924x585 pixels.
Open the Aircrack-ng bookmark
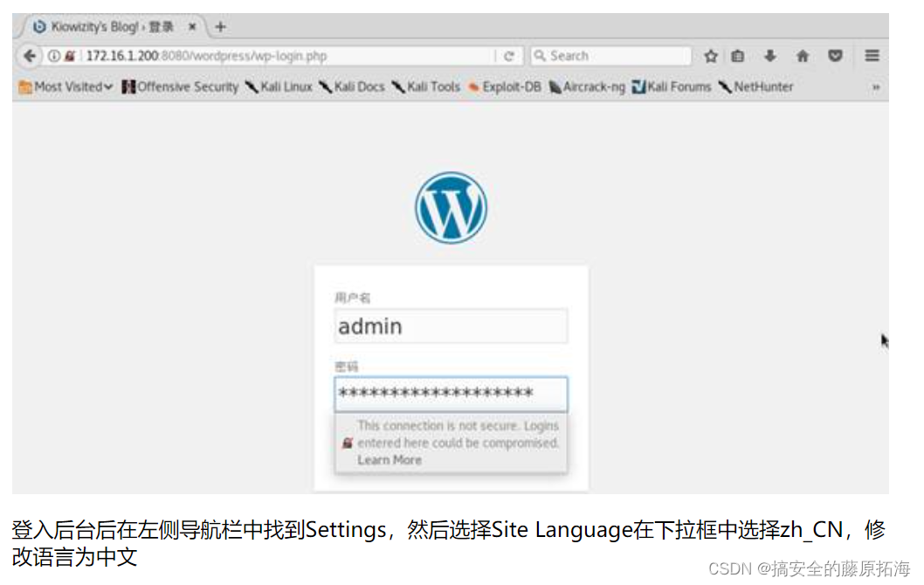coord(587,87)
